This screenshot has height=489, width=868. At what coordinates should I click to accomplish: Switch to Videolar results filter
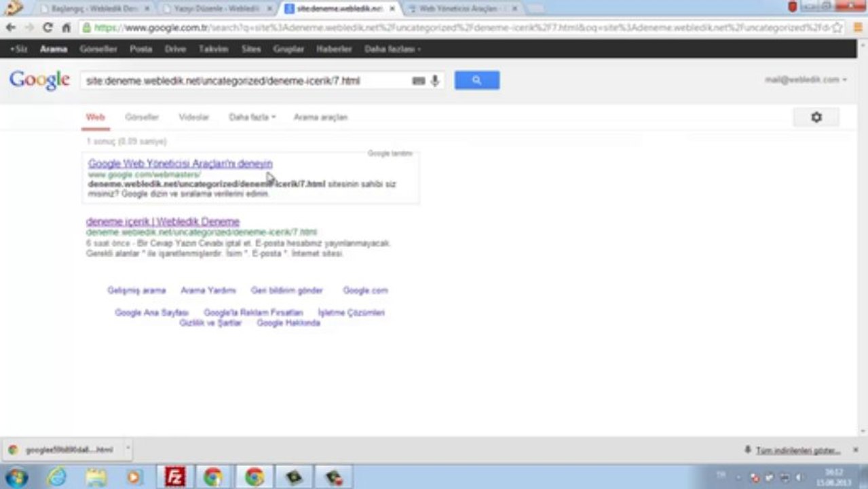coord(193,117)
